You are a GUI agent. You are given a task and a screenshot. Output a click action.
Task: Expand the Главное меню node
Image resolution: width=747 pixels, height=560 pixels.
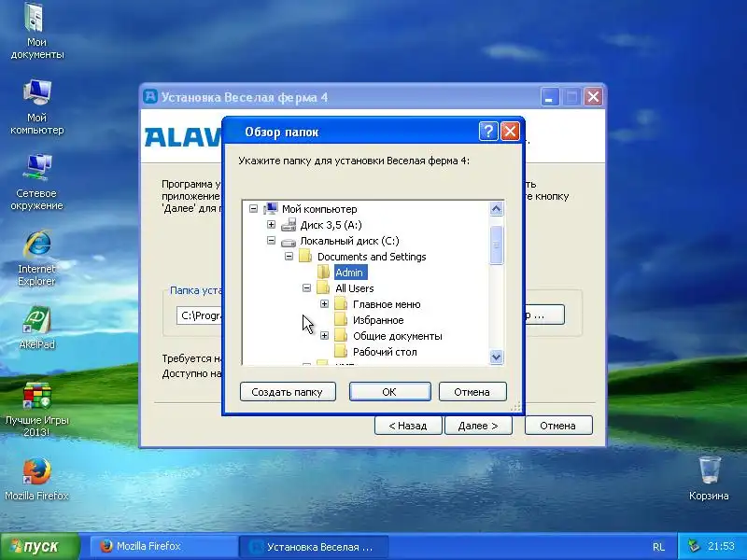point(324,304)
